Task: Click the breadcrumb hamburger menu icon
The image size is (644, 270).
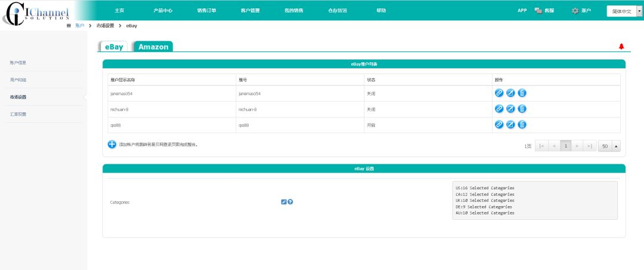Action: [69, 26]
